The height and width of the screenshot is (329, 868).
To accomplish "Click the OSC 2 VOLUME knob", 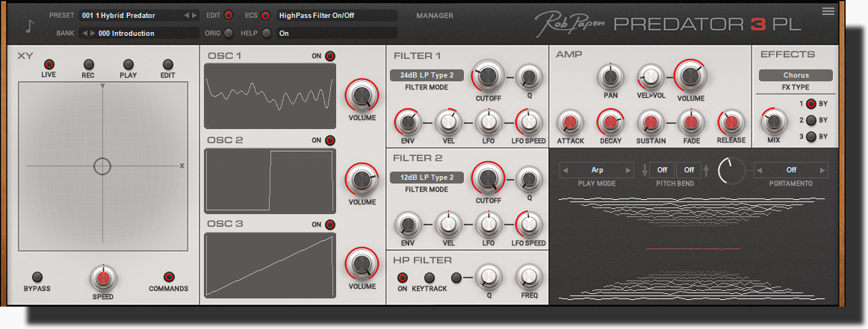I will pos(362,179).
